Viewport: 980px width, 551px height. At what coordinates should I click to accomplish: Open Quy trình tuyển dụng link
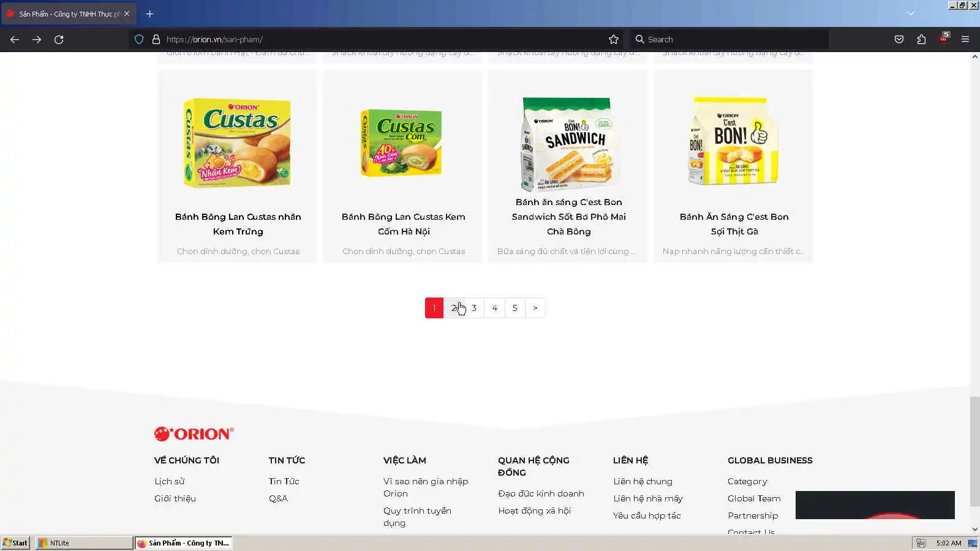pos(417,517)
